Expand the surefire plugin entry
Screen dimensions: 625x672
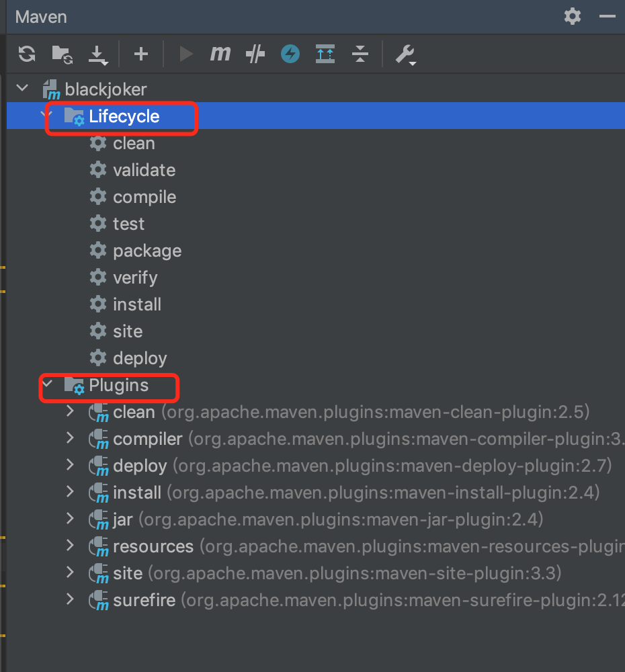(70, 599)
